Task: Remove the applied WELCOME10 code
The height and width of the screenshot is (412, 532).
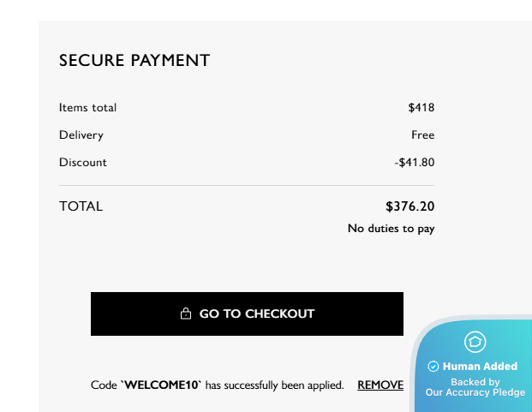Action: 380,385
